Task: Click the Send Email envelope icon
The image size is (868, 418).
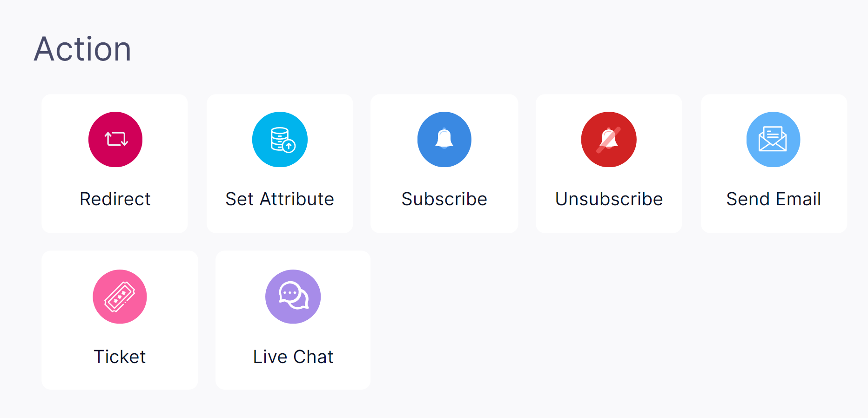Action: click(x=774, y=139)
